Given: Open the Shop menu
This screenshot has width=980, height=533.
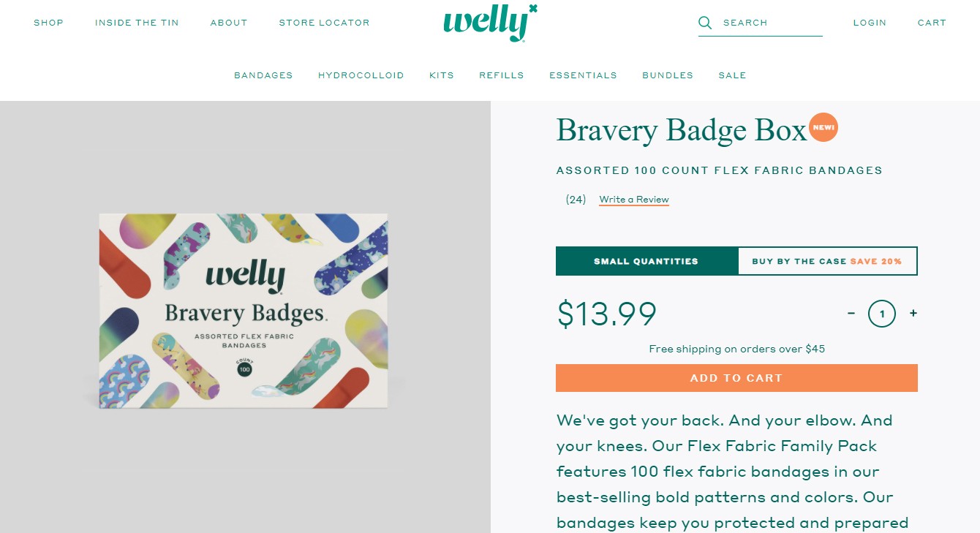Looking at the screenshot, I should point(48,23).
